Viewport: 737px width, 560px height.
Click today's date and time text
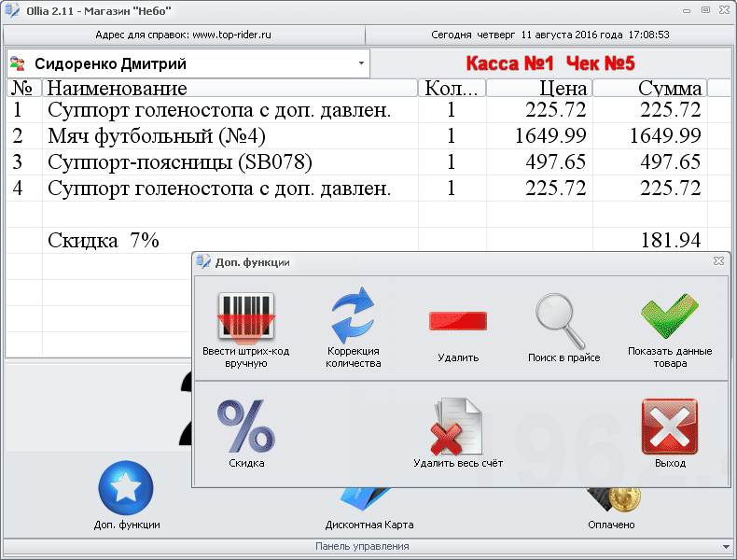click(x=550, y=35)
